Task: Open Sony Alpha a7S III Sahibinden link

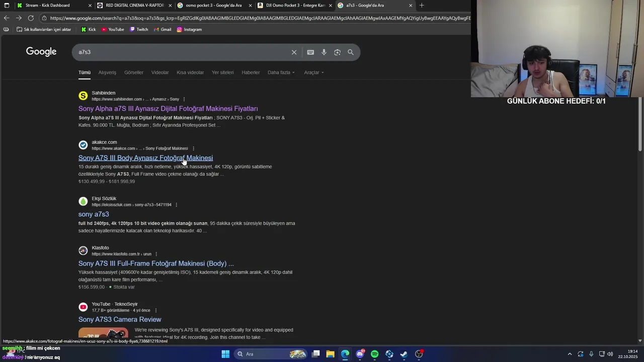Action: 168,109
